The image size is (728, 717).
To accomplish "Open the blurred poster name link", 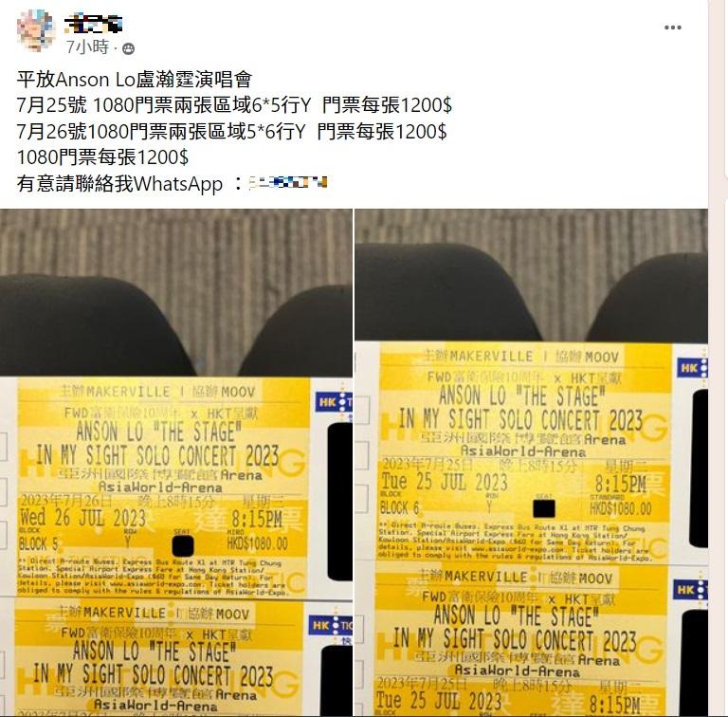I will (93, 24).
